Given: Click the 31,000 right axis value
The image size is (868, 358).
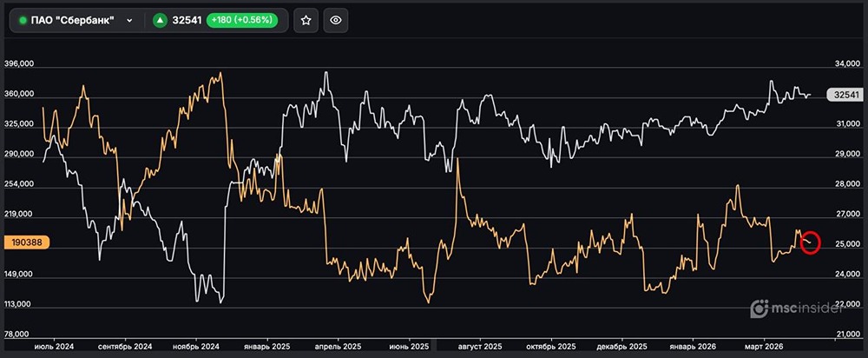Looking at the screenshot, I should tap(847, 124).
